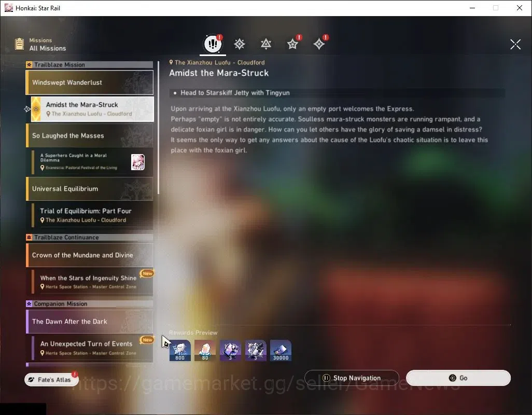The image size is (532, 415).
Task: Click the Go button
Action: point(458,378)
